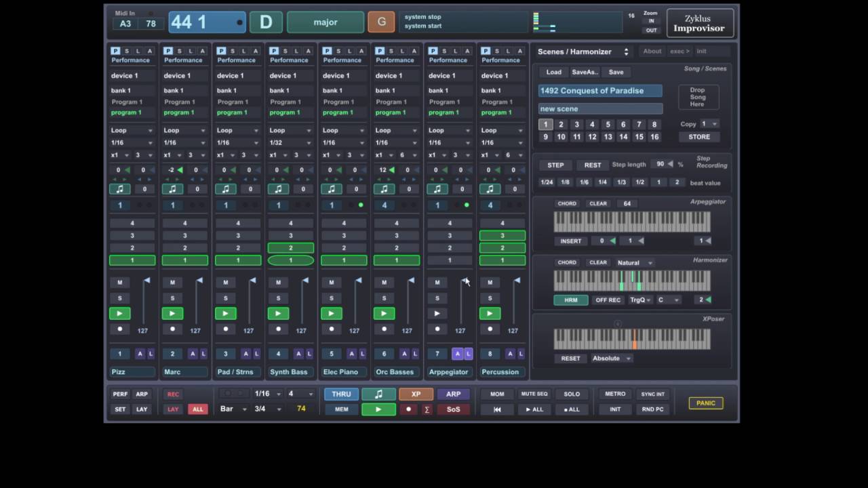868x488 pixels.
Task: Click the play ALL button
Action: tap(534, 409)
